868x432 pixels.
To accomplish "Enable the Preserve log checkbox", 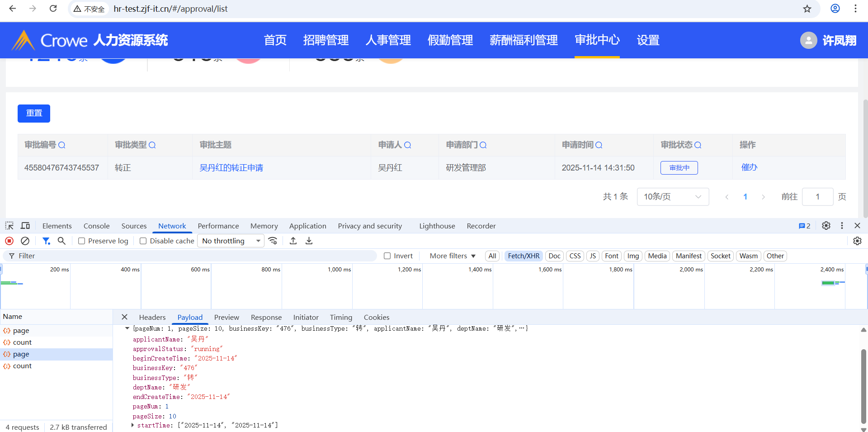I will (82, 241).
